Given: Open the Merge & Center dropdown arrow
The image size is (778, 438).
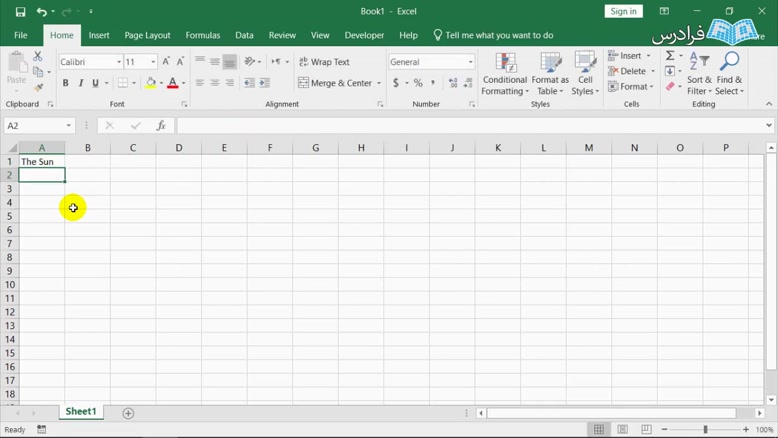Looking at the screenshot, I should pos(380,83).
